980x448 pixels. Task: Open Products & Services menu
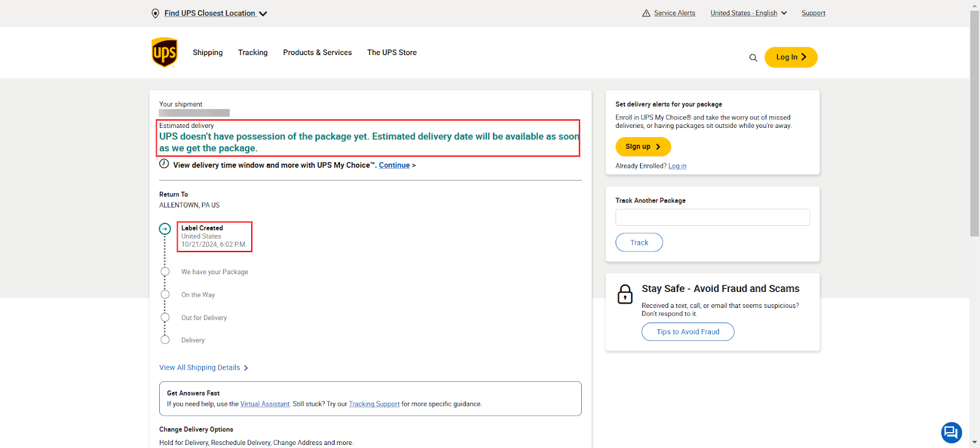pos(317,53)
